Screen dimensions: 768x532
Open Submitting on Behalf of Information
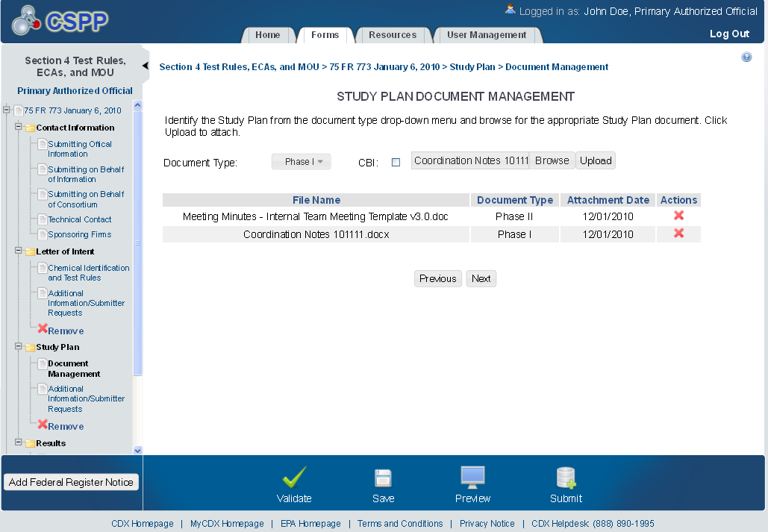(86, 175)
